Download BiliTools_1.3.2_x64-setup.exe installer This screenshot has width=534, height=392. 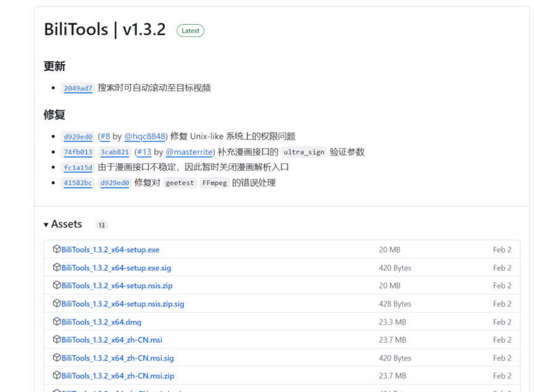(x=110, y=249)
